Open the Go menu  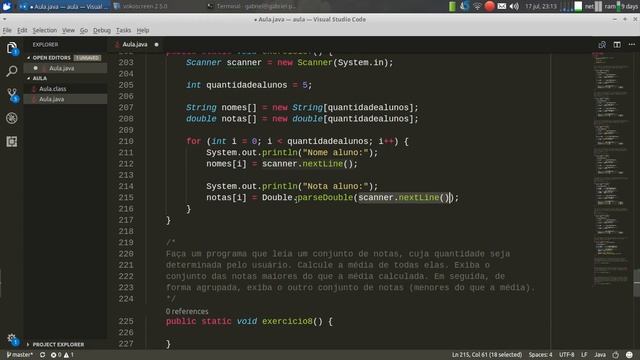[x=84, y=30]
